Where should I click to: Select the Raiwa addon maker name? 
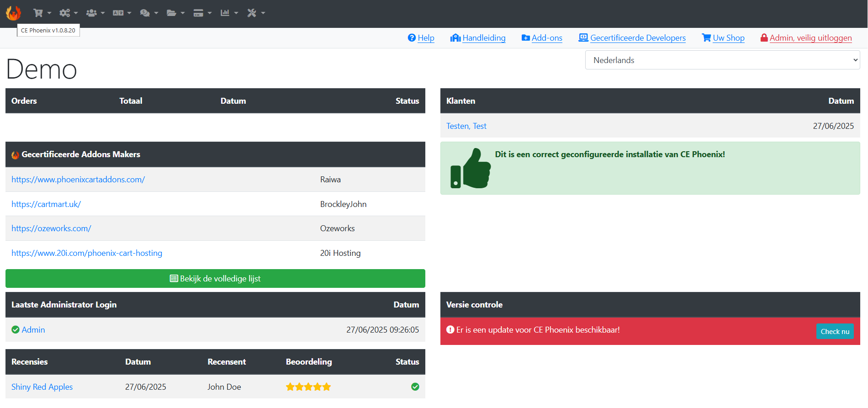[330, 180]
